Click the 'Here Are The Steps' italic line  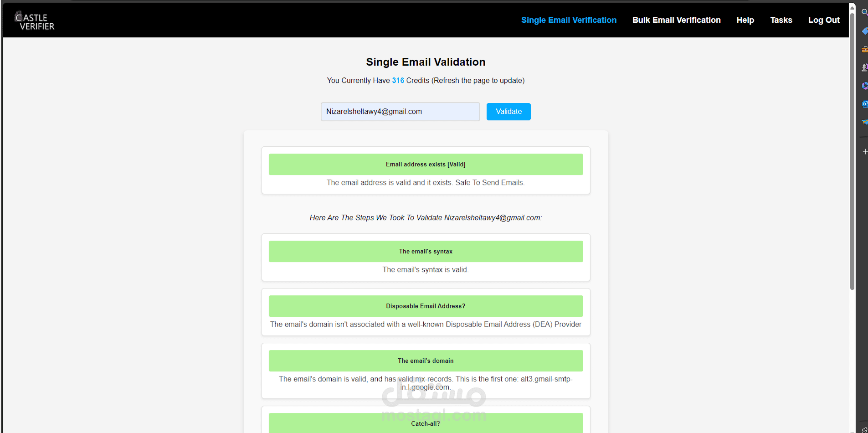(426, 218)
